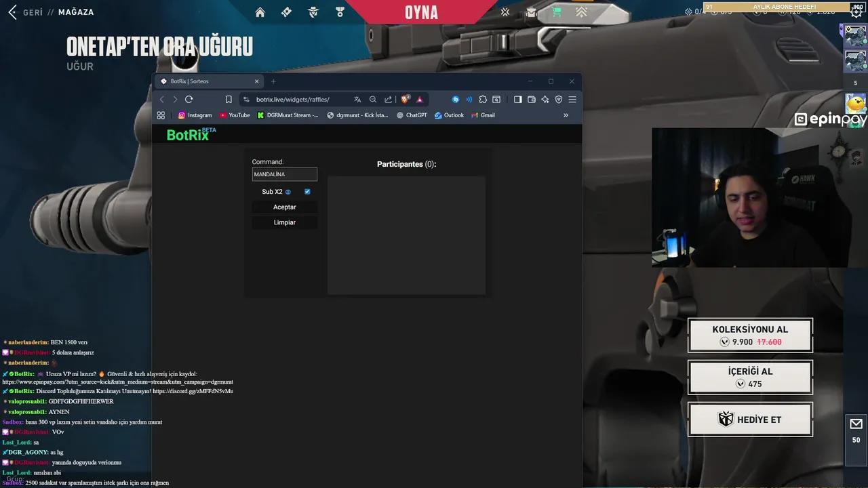The width and height of the screenshot is (868, 488).
Task: Open the career medal icon
Action: click(x=340, y=12)
